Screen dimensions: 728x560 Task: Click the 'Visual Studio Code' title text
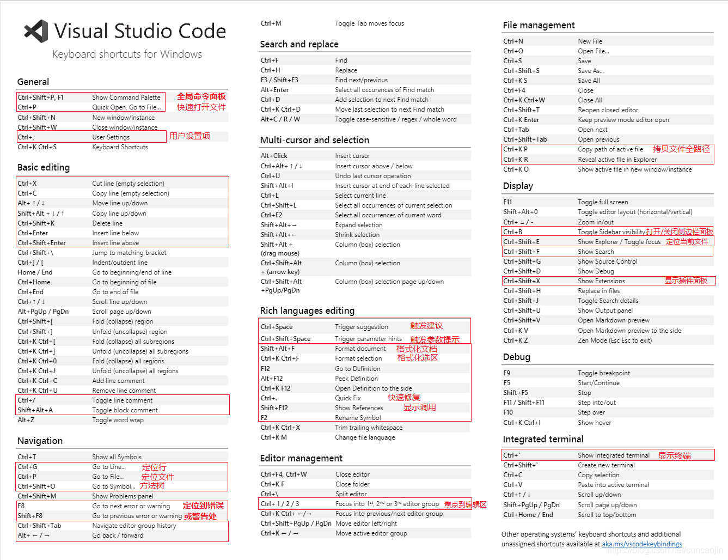pos(140,31)
